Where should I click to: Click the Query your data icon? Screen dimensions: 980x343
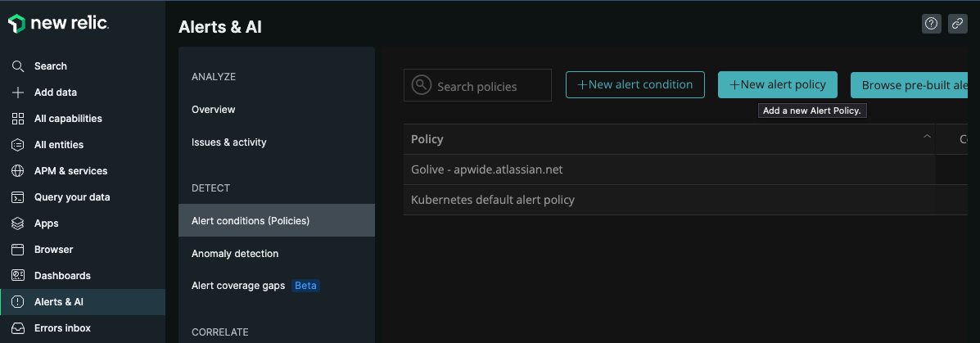point(18,197)
